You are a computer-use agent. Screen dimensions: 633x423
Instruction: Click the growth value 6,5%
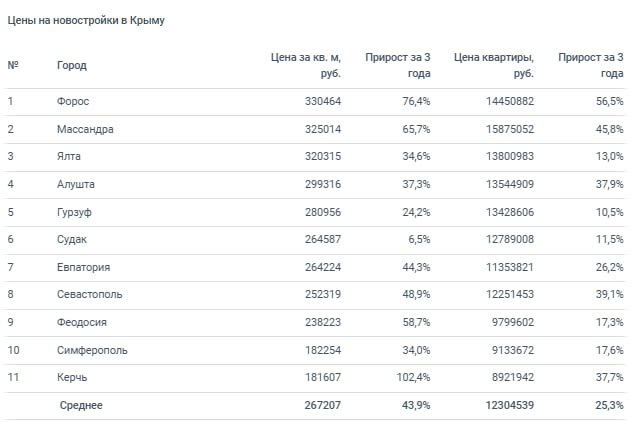coord(419,239)
